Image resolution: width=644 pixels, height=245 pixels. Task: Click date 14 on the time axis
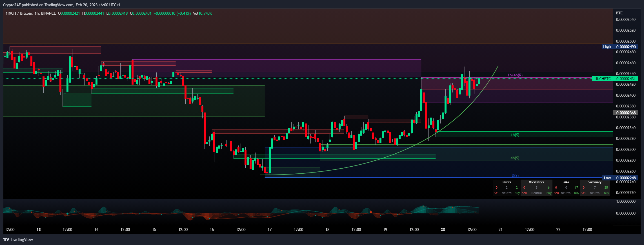(x=96, y=229)
